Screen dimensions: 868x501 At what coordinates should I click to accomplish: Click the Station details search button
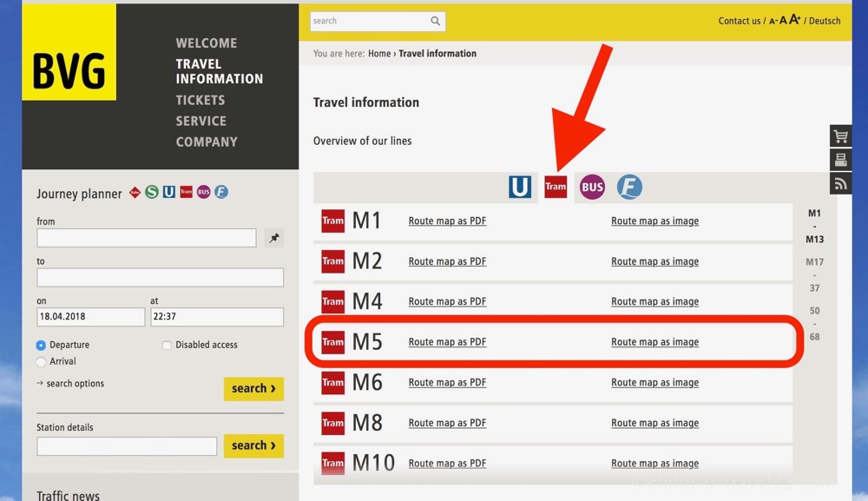[x=253, y=445]
